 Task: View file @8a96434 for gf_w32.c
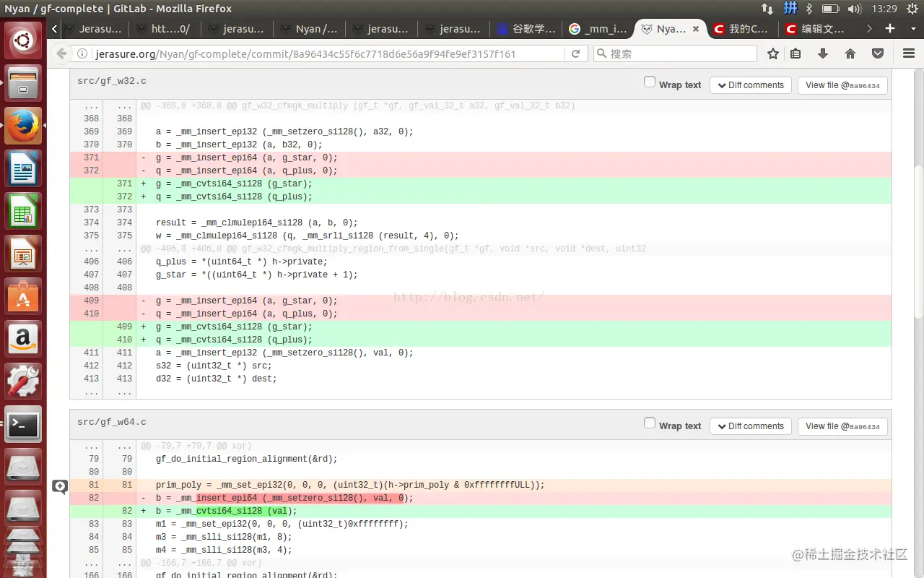click(x=842, y=85)
